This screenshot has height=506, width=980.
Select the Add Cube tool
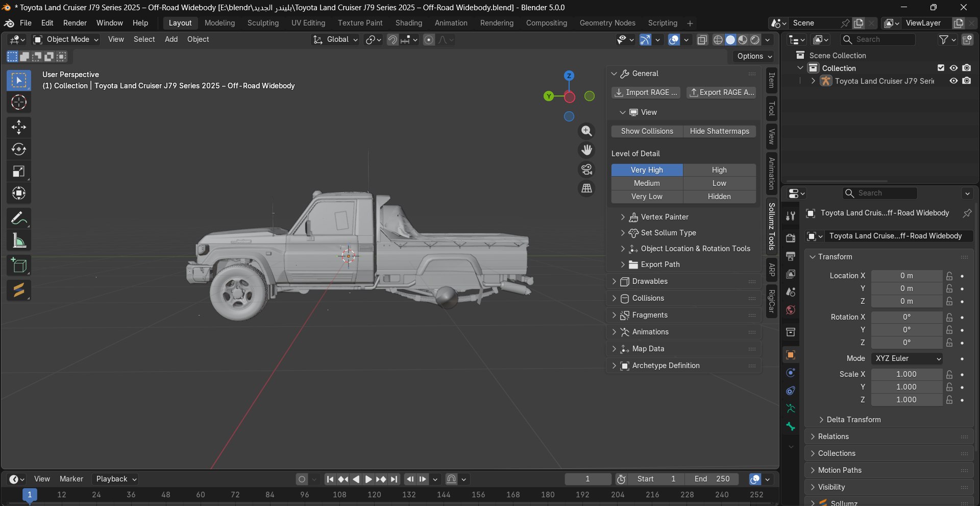click(x=19, y=265)
